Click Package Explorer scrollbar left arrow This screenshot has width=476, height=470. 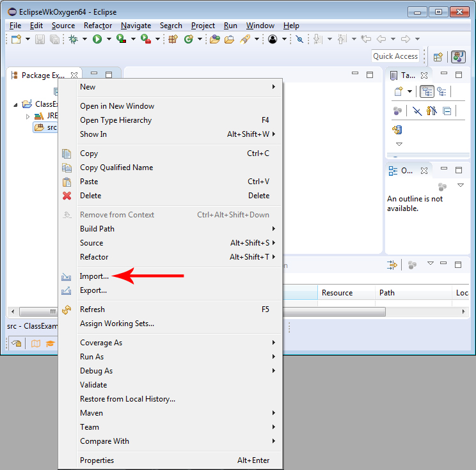[13, 311]
